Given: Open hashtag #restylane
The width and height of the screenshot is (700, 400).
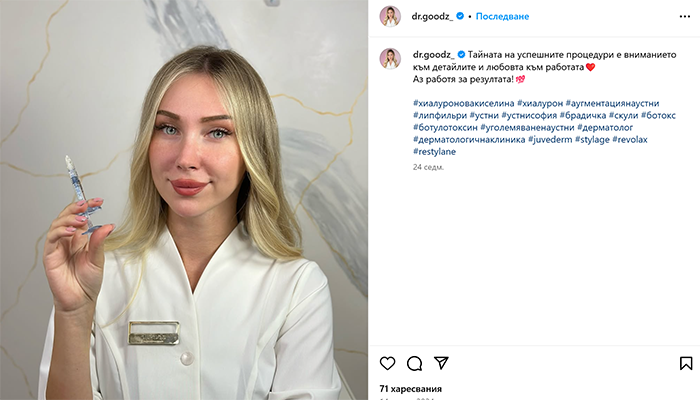Looking at the screenshot, I should (434, 151).
